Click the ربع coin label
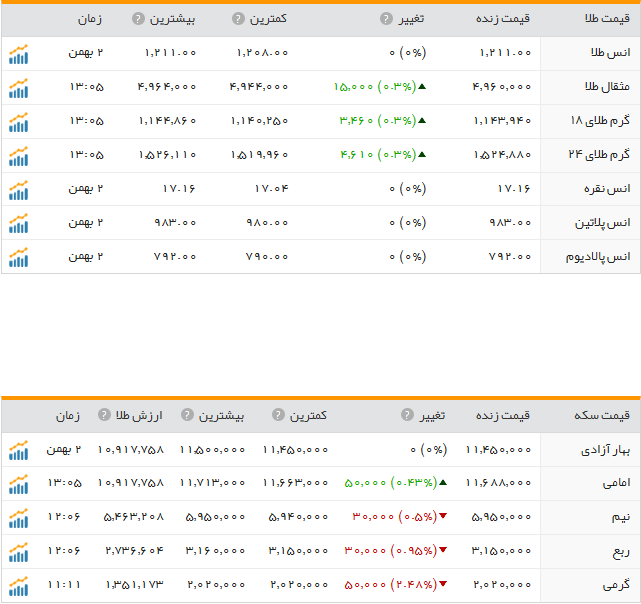The image size is (641, 604). (621, 552)
